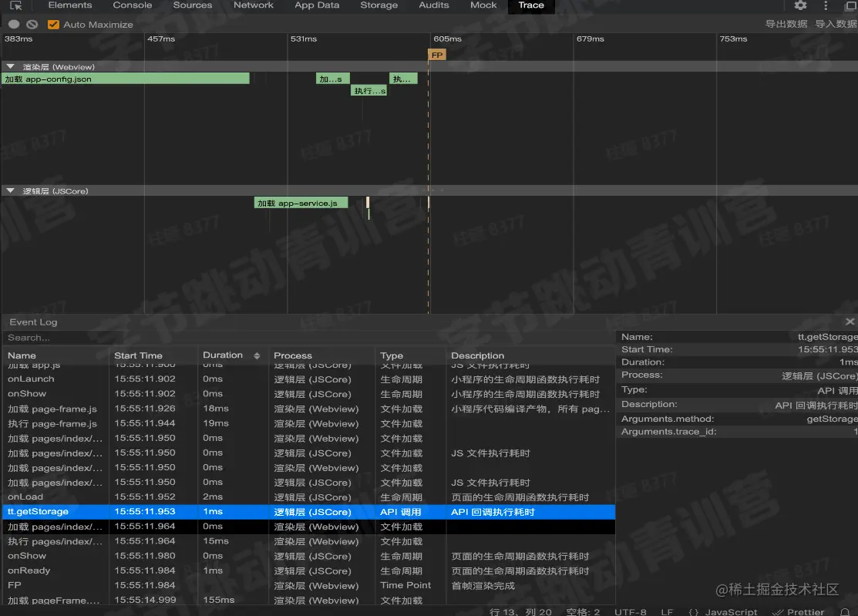Switch to the Mock tab
This screenshot has width=858, height=616.
pyautogui.click(x=483, y=5)
